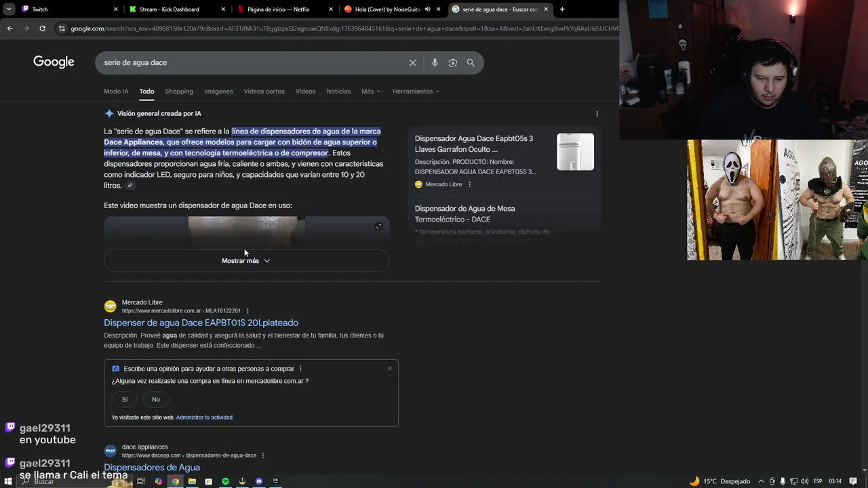Expand the Más dropdown
The width and height of the screenshot is (868, 488).
coord(371,91)
